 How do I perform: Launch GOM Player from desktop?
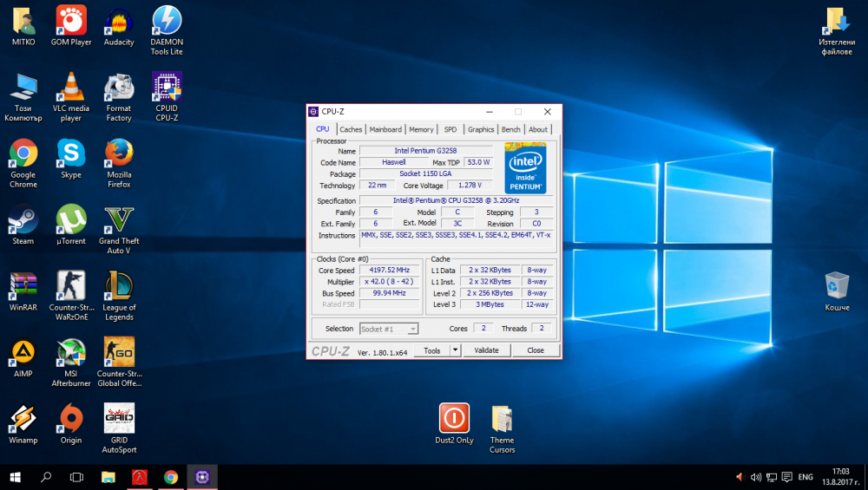(71, 26)
